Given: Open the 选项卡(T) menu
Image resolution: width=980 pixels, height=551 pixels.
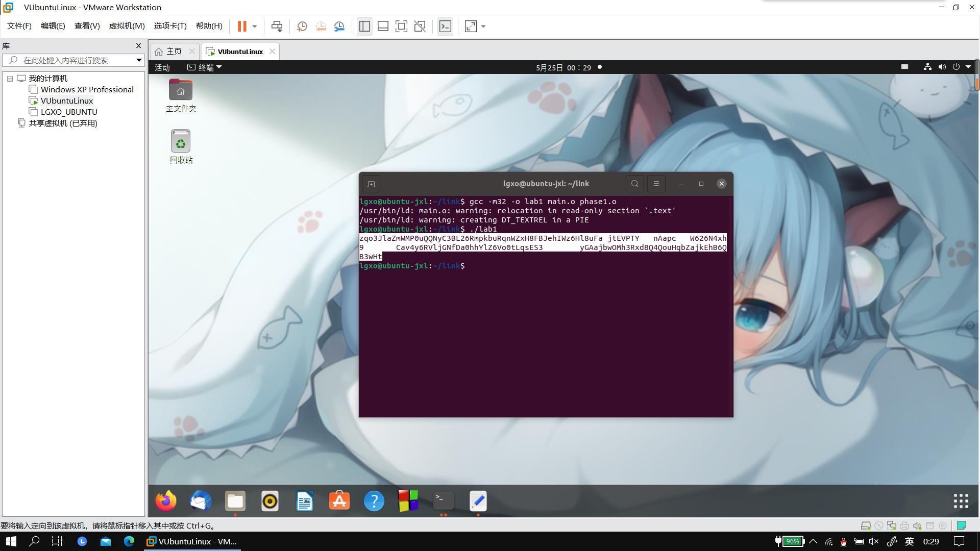Looking at the screenshot, I should (x=170, y=26).
